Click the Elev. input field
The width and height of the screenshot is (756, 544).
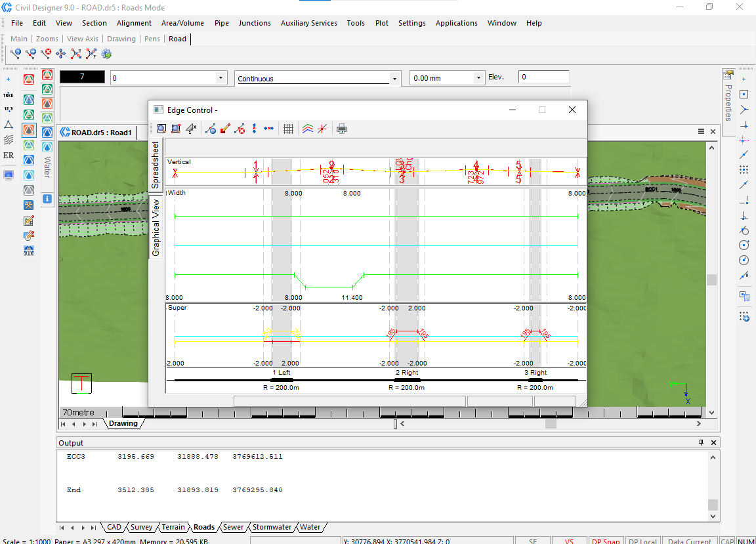pos(543,77)
